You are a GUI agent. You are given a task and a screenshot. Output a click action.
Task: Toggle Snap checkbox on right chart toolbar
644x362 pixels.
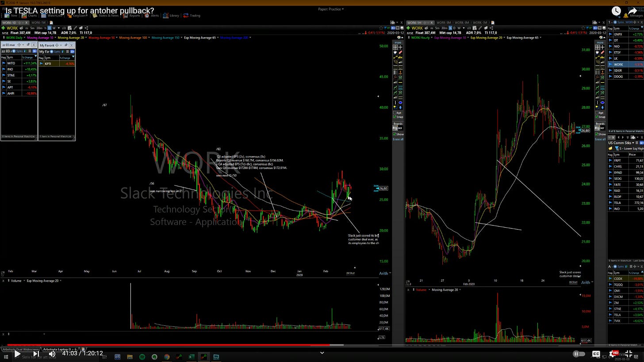point(597,117)
